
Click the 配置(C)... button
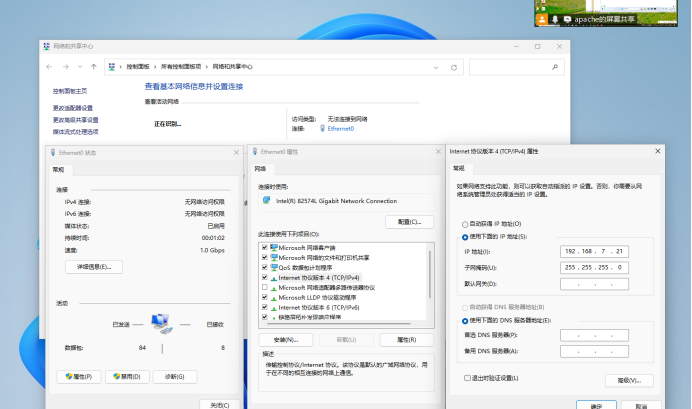[408, 221]
